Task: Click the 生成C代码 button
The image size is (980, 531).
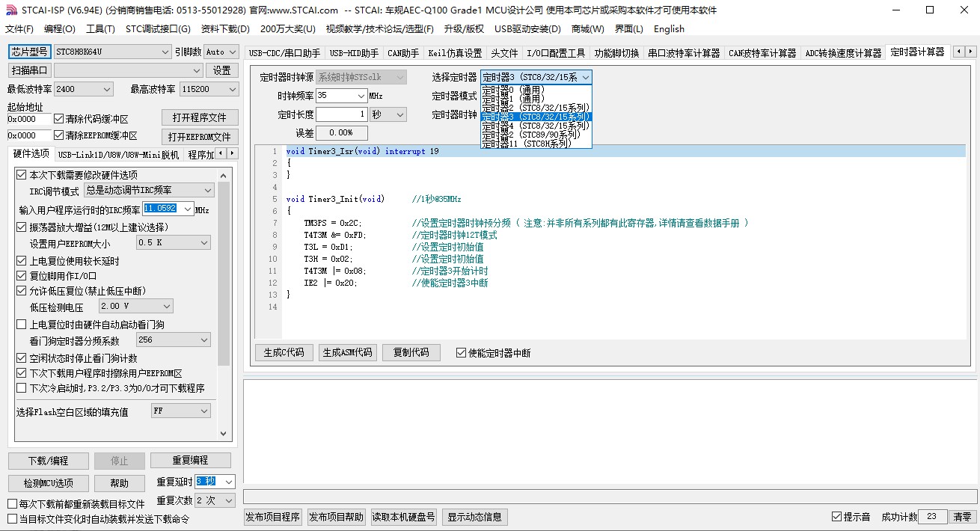Action: pyautogui.click(x=284, y=352)
